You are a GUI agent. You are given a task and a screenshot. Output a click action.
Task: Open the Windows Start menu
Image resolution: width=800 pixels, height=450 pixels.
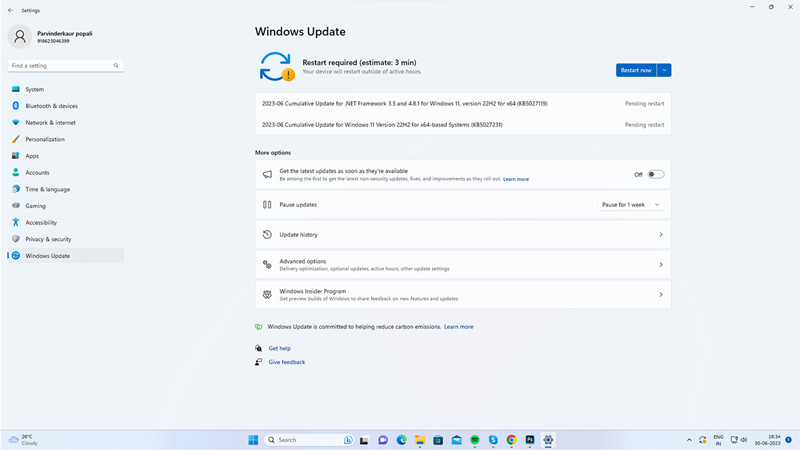pyautogui.click(x=253, y=440)
